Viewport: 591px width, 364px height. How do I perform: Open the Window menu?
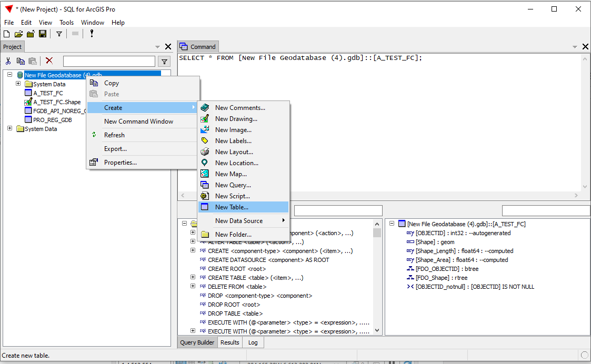click(x=92, y=23)
